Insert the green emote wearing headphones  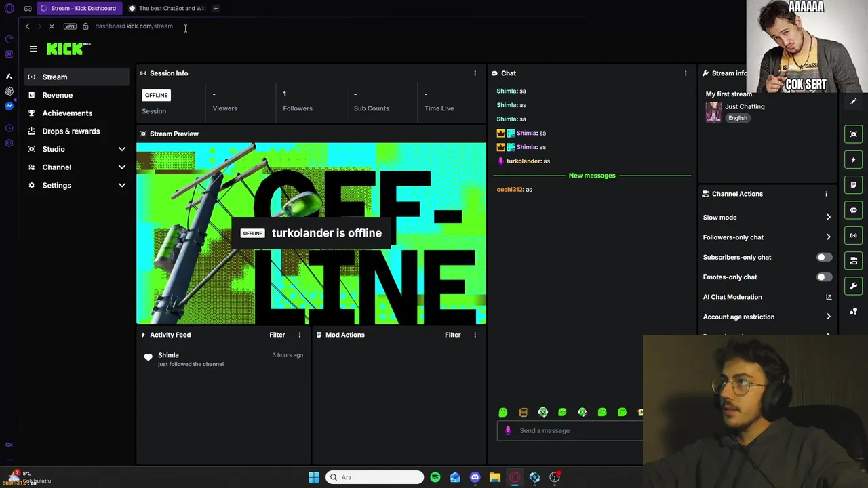tap(542, 412)
